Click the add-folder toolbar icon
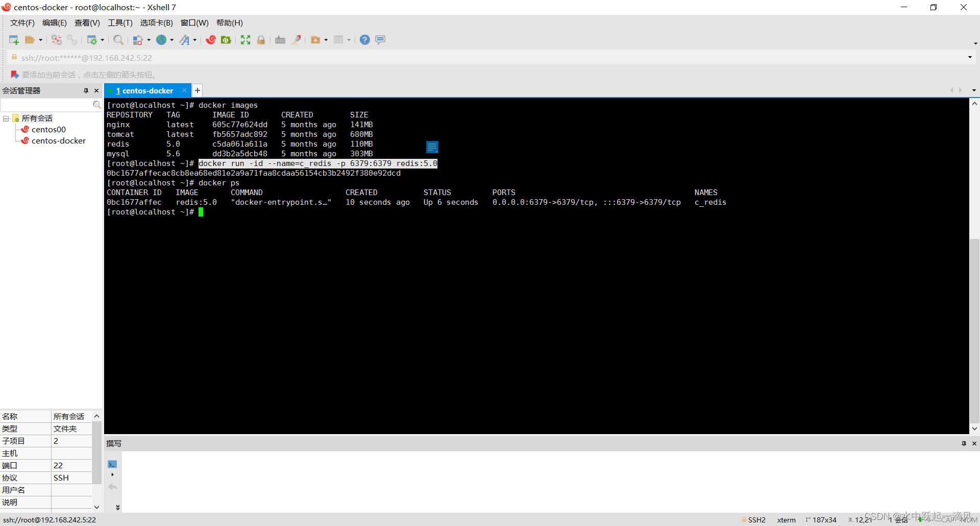This screenshot has width=980, height=526. pos(315,40)
